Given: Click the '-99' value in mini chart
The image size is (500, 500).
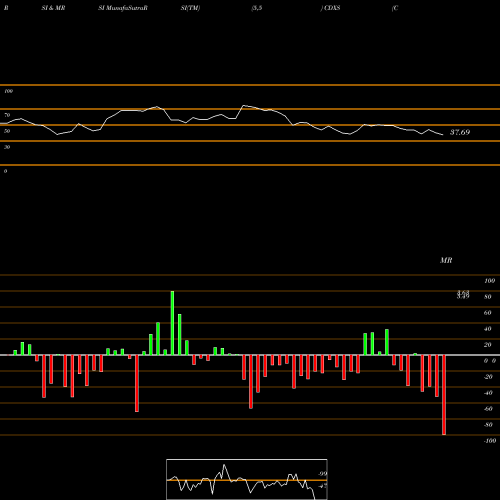Looking at the screenshot, I should pyautogui.click(x=322, y=474).
